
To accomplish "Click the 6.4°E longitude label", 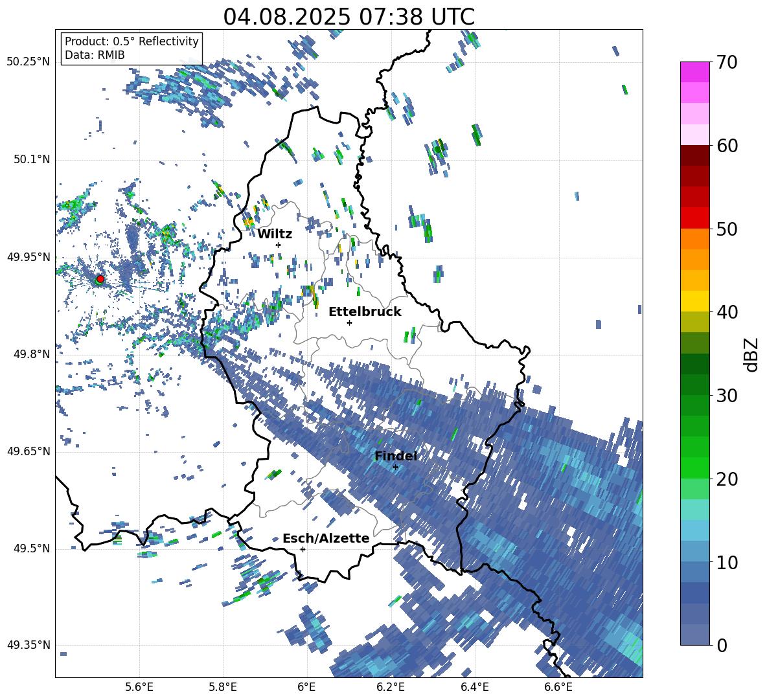I will point(474,687).
